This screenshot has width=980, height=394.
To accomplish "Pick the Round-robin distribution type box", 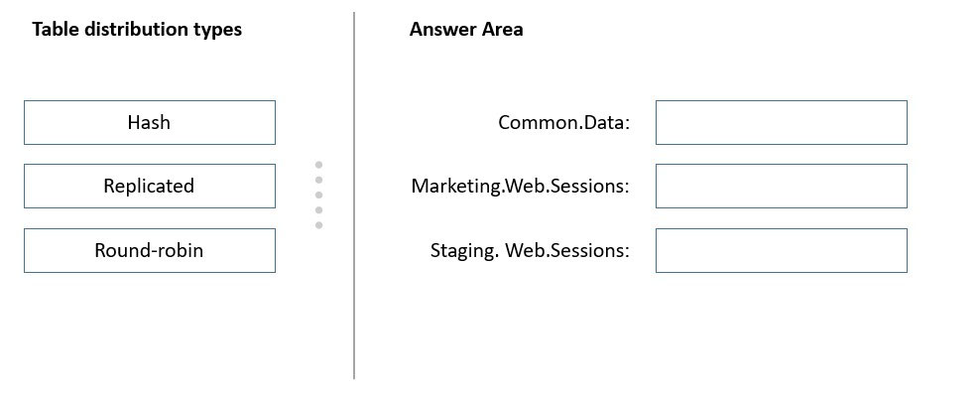I will tap(150, 250).
